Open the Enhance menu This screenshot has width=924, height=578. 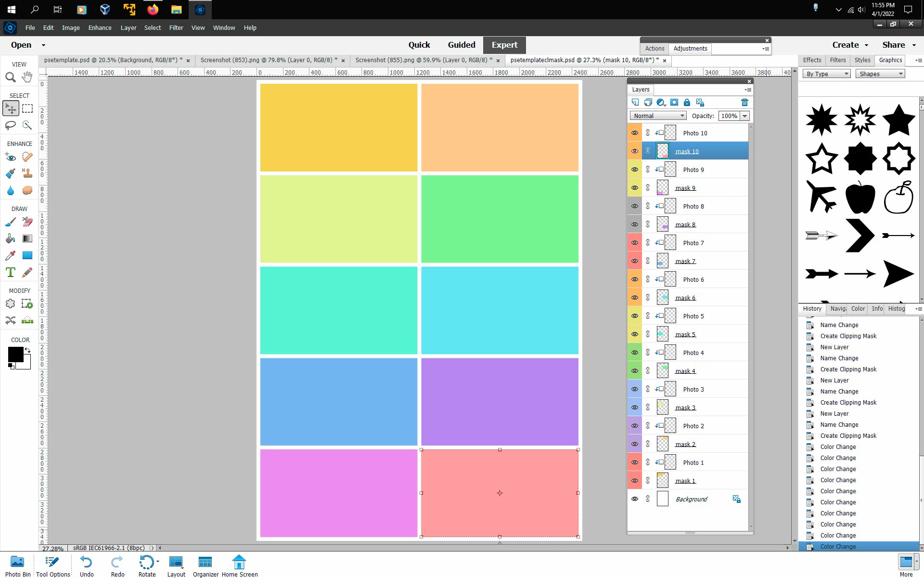point(100,28)
